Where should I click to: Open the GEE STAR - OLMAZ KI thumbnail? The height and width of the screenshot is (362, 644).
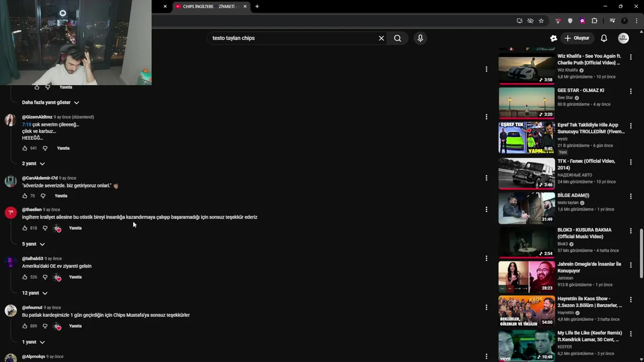[526, 103]
